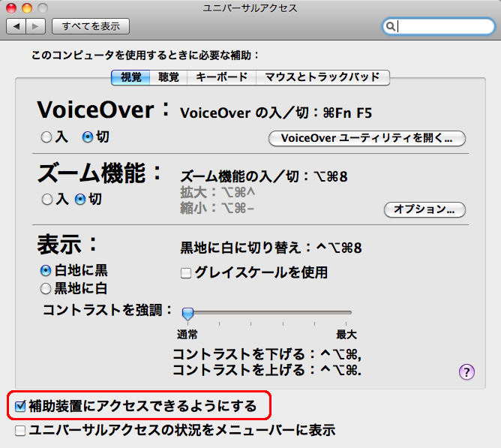Open VoiceOver ユーティリティを開く button

(x=367, y=139)
